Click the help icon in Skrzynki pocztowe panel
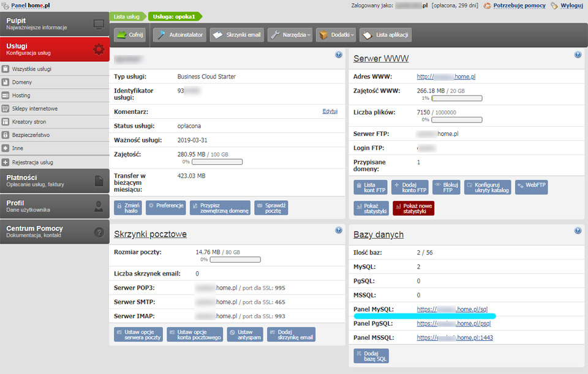588x374 pixels. [339, 230]
